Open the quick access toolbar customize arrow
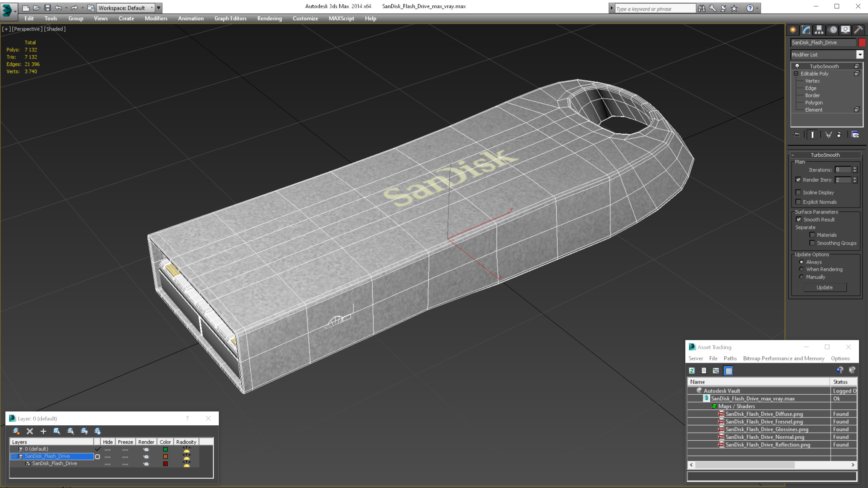Image resolution: width=868 pixels, height=488 pixels. click(x=158, y=8)
